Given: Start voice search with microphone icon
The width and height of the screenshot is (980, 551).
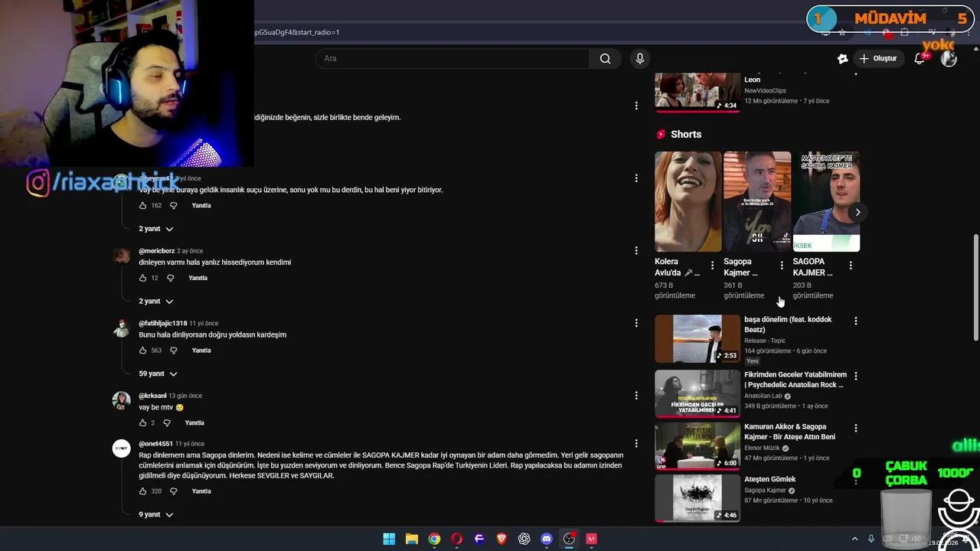Looking at the screenshot, I should pos(640,58).
